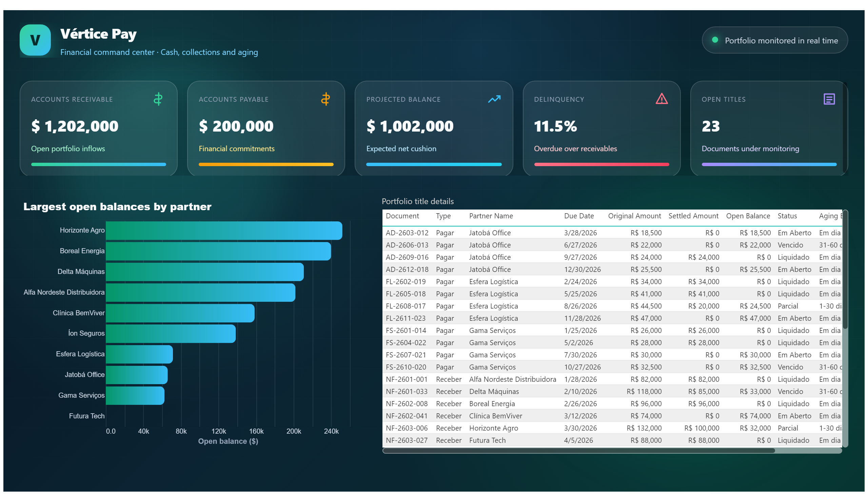Click partner Boreal Energia in table
Image resolution: width=868 pixels, height=495 pixels.
(492, 404)
